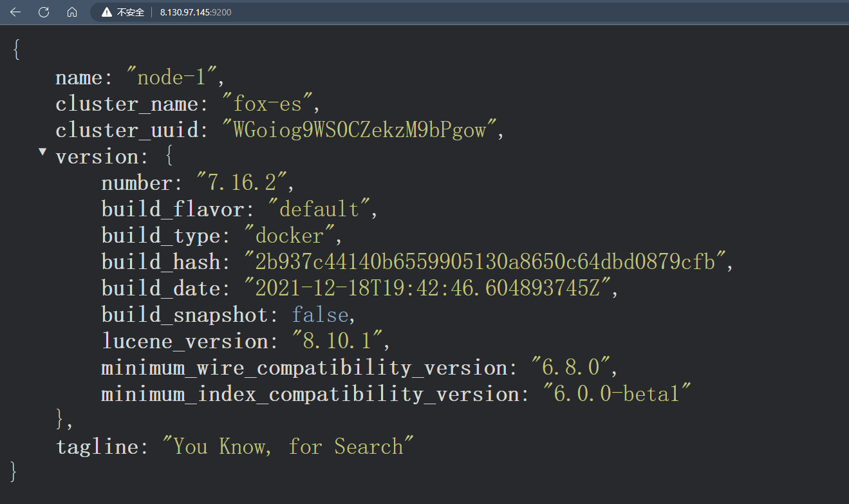Click the name key
Image resolution: width=849 pixels, height=504 pixels.
[79, 78]
